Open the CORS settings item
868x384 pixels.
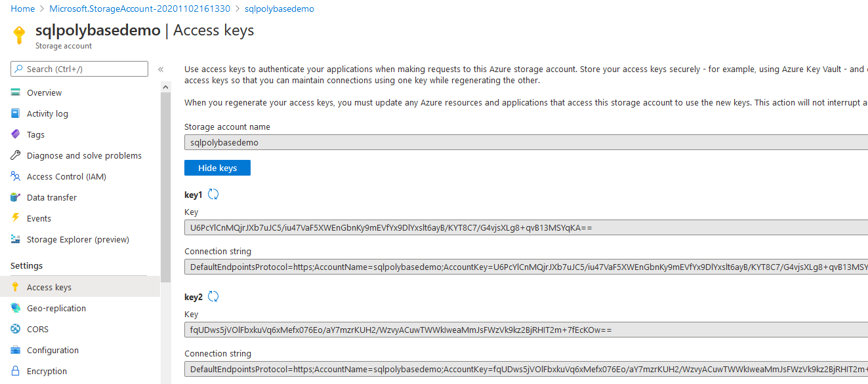coord(37,329)
